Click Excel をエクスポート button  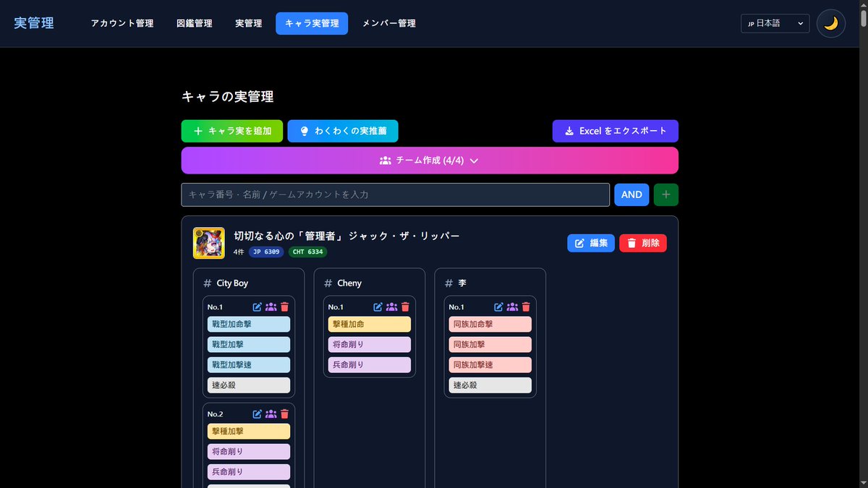[616, 131]
